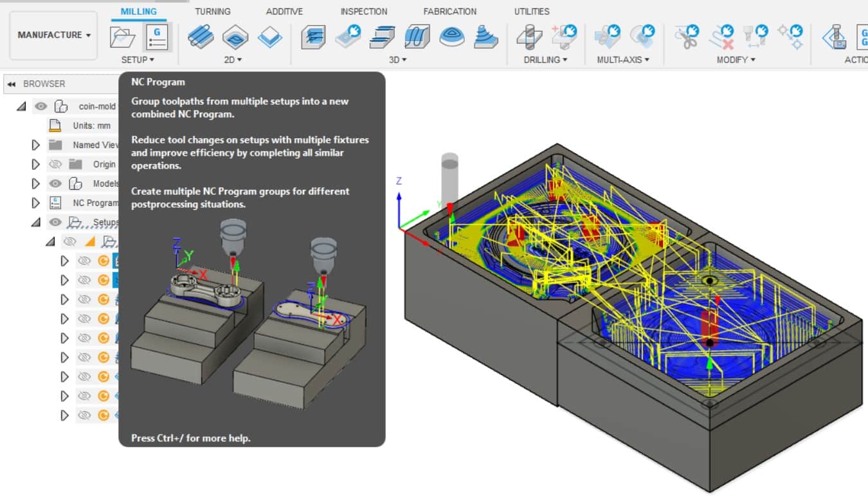This screenshot has height=502, width=868.
Task: Toggle visibility eye of coin-mold root item
Action: coord(41,106)
